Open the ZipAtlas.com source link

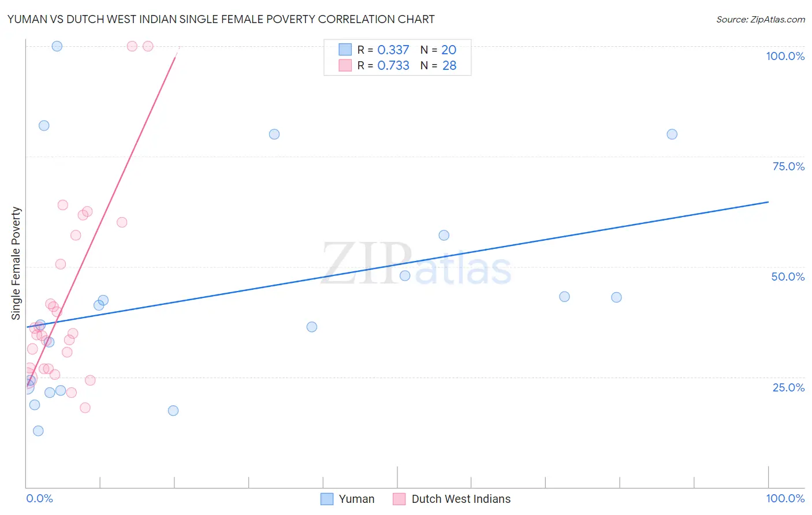761,20
